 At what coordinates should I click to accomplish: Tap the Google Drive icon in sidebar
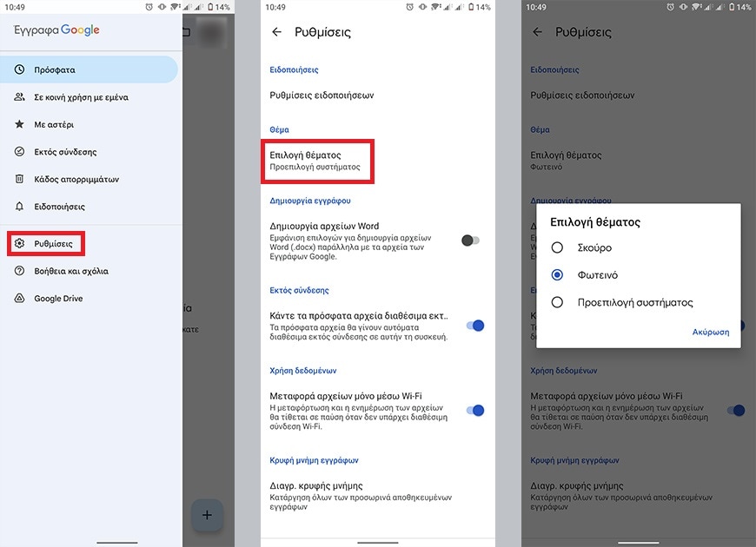(x=19, y=299)
